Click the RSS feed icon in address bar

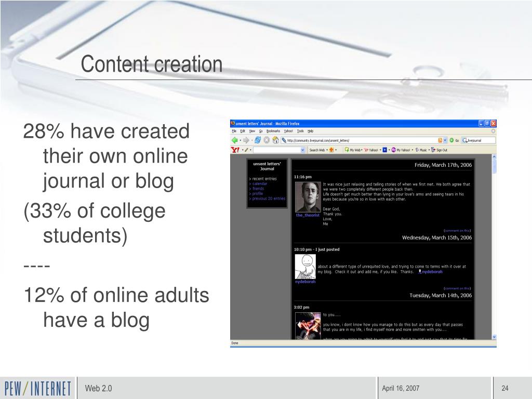[440, 140]
